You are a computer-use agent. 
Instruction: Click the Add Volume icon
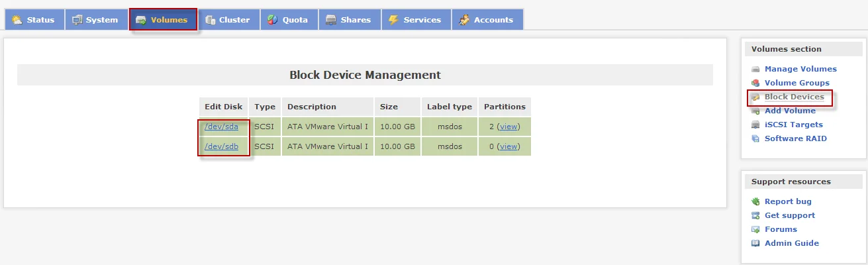click(755, 111)
